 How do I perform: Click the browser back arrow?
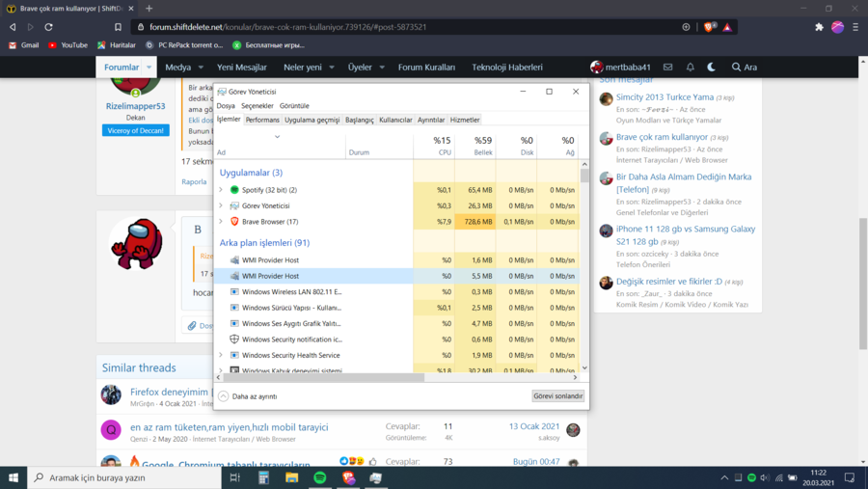13,27
